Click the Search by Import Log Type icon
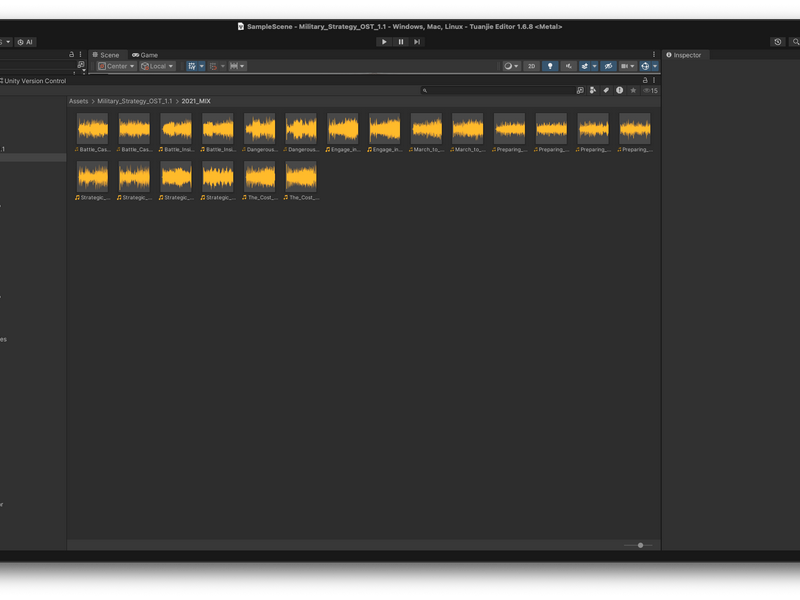This screenshot has width=800, height=600. pyautogui.click(x=619, y=90)
